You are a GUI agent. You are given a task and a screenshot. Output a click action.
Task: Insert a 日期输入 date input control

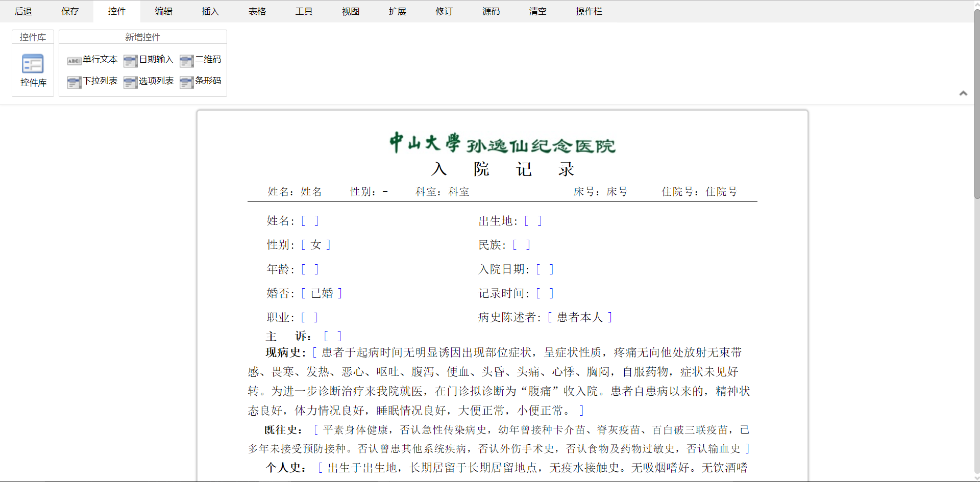pos(149,60)
